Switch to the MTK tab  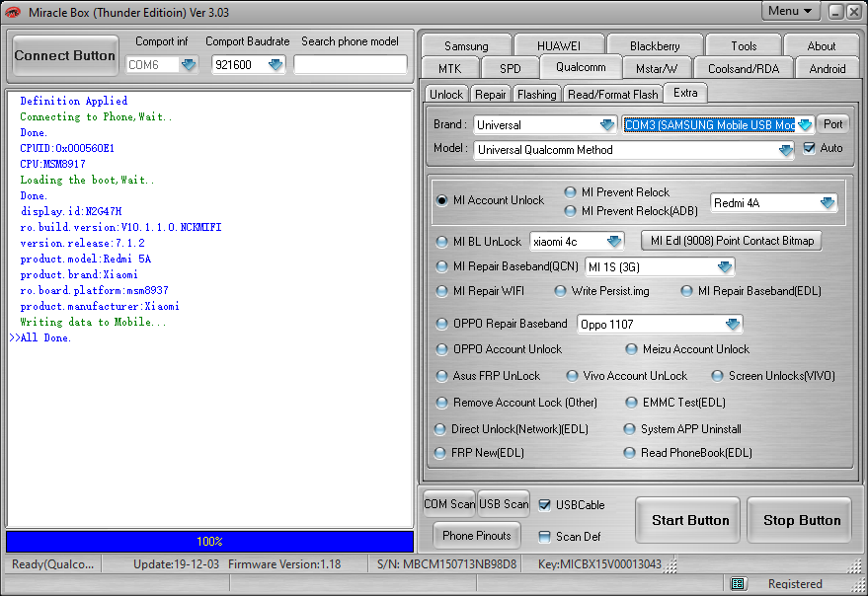click(x=449, y=68)
